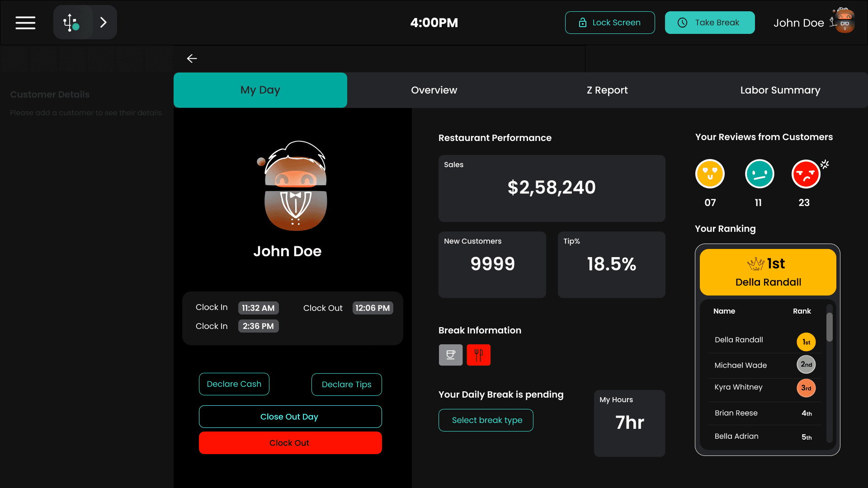
Task: Go to Labor Summary tab
Action: tap(780, 90)
